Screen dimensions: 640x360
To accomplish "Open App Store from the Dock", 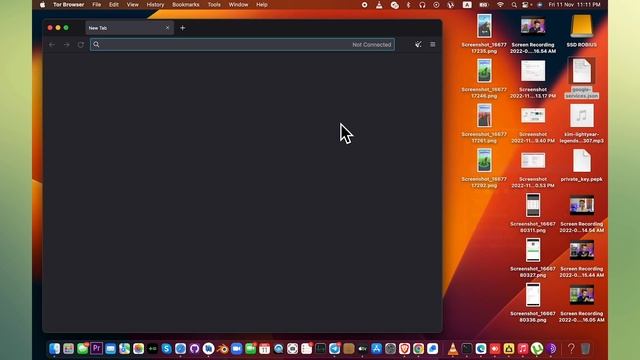I will 376,348.
